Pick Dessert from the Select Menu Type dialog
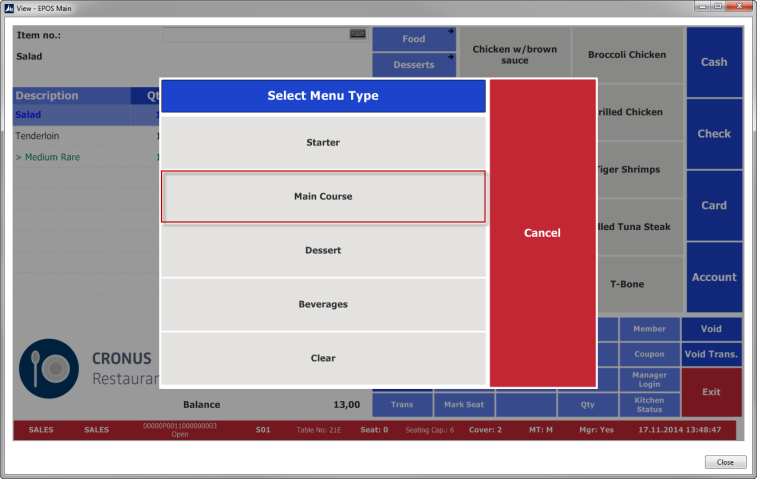757x479 pixels. pos(323,250)
